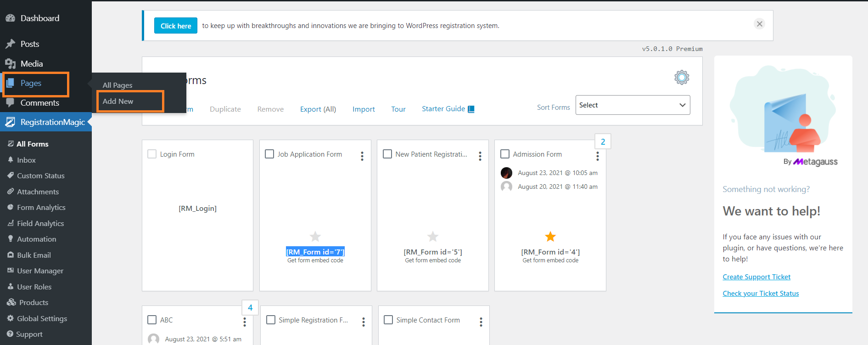Image resolution: width=868 pixels, height=345 pixels.
Task: Expand the Sort Forms select dropdown
Action: [632, 105]
